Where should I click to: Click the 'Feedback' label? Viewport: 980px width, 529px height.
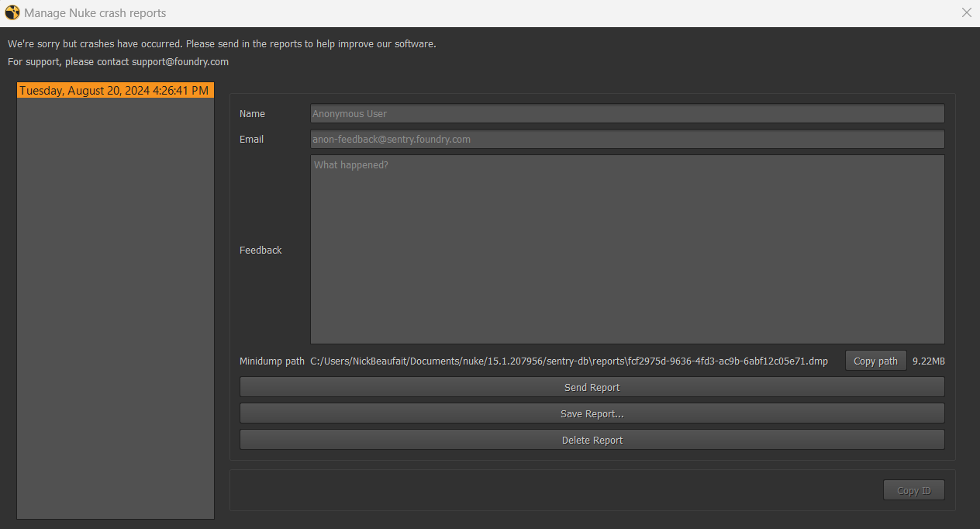(x=261, y=250)
